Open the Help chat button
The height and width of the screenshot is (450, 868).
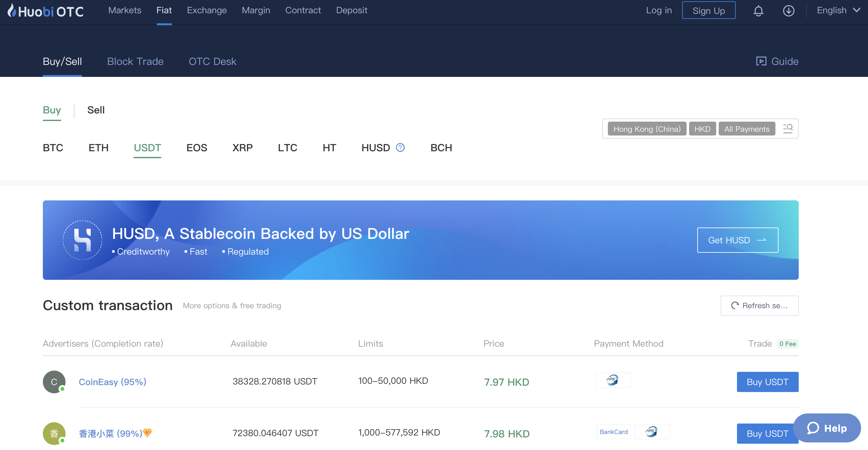pyautogui.click(x=826, y=428)
